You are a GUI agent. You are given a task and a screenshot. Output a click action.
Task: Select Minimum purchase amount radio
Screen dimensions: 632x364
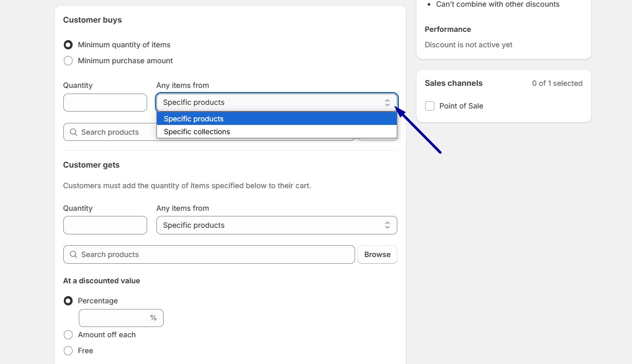coord(68,61)
